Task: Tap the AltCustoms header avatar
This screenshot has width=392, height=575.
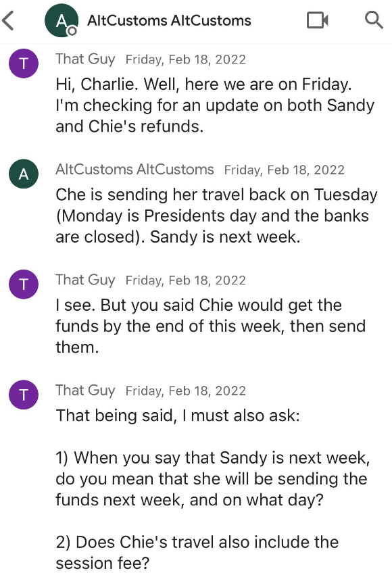Action: [62, 20]
